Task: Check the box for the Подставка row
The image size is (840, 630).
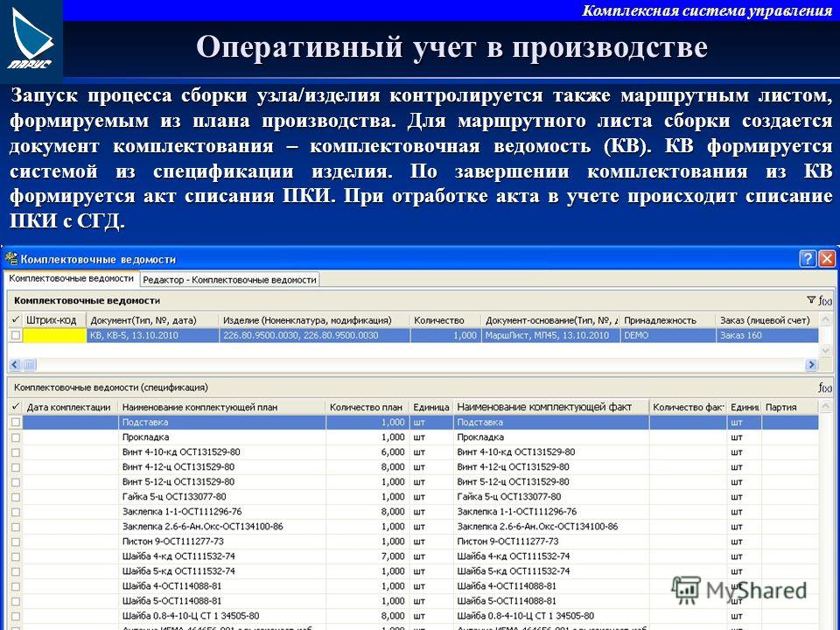Action: coord(16,422)
